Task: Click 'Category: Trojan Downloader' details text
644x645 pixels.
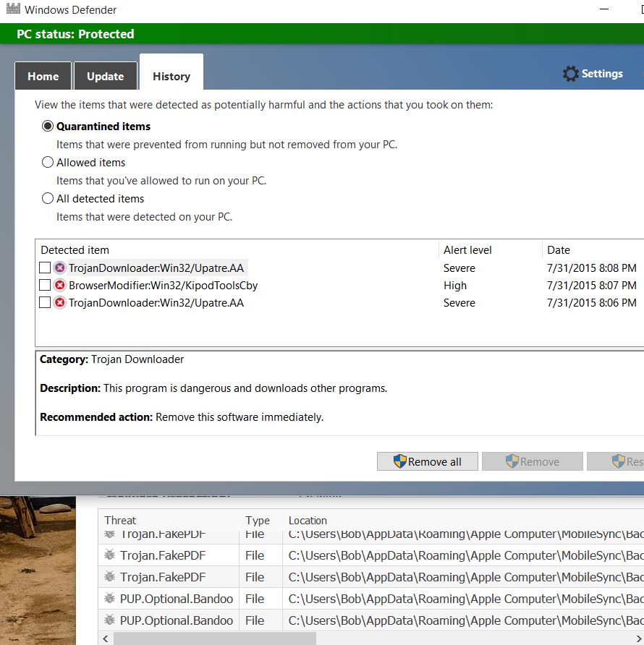Action: [x=111, y=359]
